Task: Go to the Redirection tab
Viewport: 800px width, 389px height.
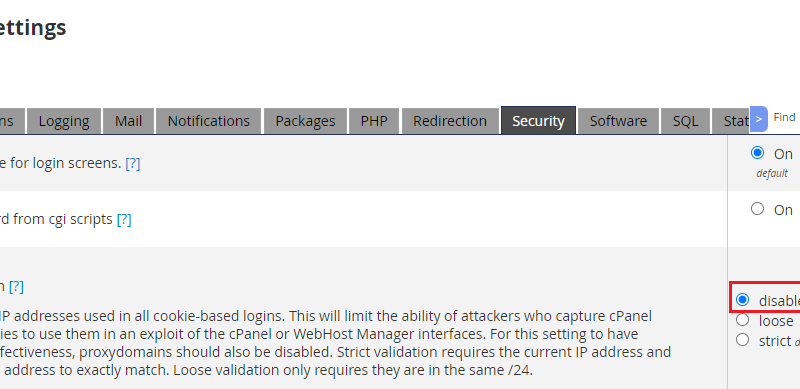Action: coord(449,121)
